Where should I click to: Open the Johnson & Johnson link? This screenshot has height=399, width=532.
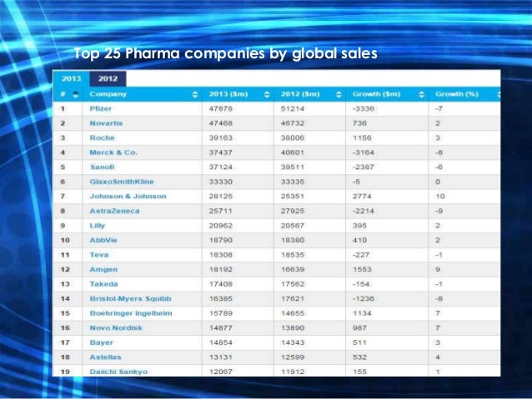click(x=128, y=197)
